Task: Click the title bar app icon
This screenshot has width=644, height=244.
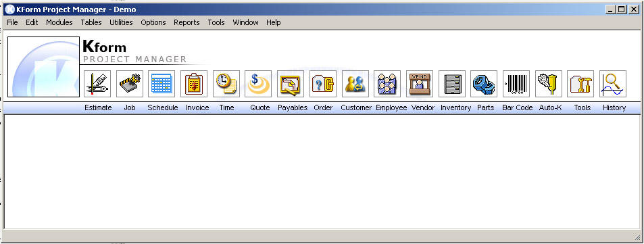Action: (x=9, y=9)
